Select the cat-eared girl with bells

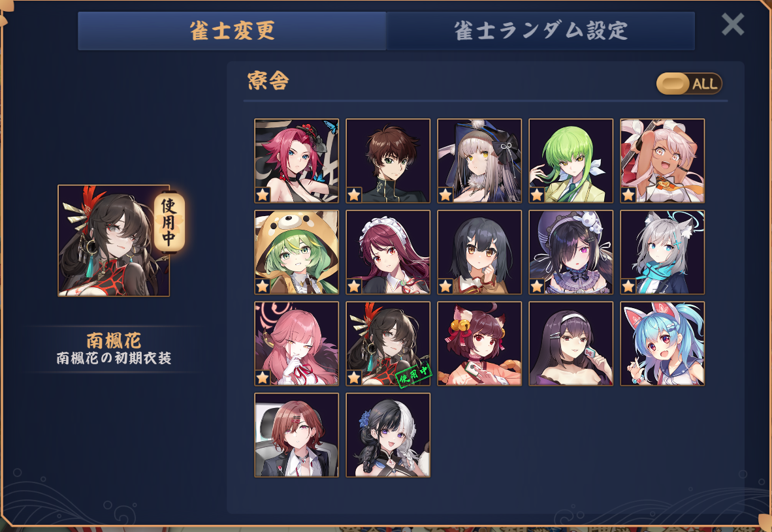click(479, 343)
